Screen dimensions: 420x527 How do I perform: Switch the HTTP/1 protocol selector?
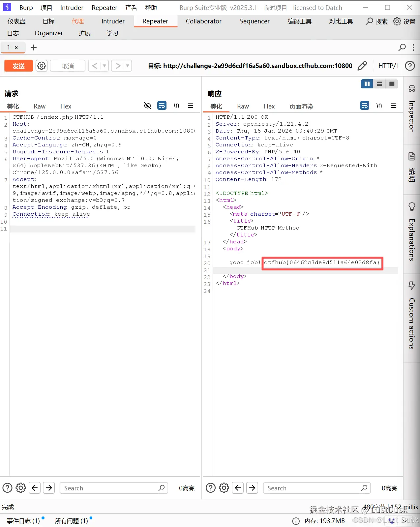[x=389, y=66]
